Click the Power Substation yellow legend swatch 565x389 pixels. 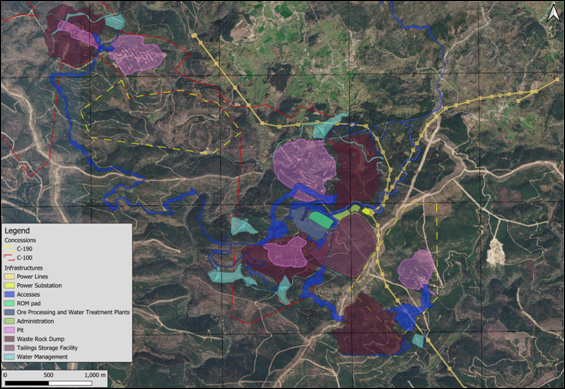coord(9,286)
